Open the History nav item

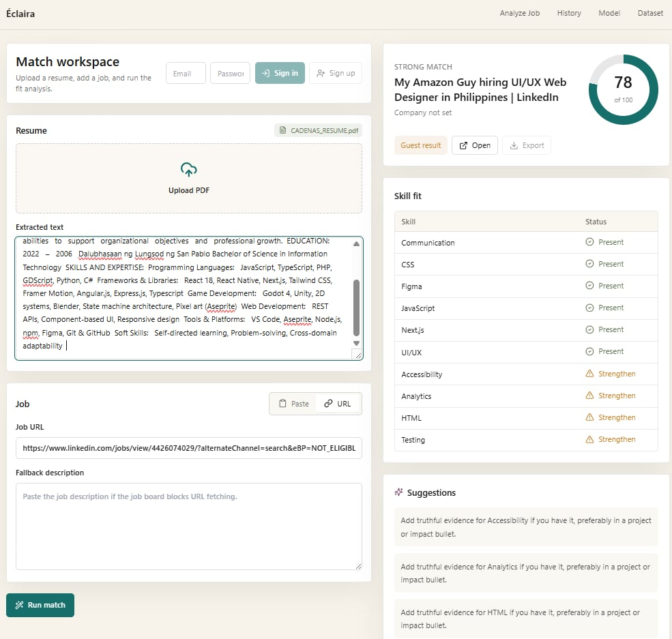[x=569, y=13]
